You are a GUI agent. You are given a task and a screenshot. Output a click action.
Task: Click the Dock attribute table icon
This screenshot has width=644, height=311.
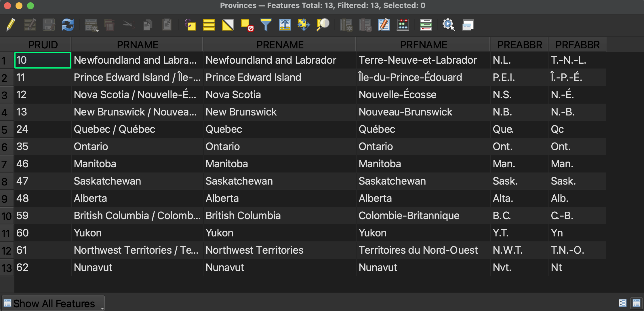[468, 25]
